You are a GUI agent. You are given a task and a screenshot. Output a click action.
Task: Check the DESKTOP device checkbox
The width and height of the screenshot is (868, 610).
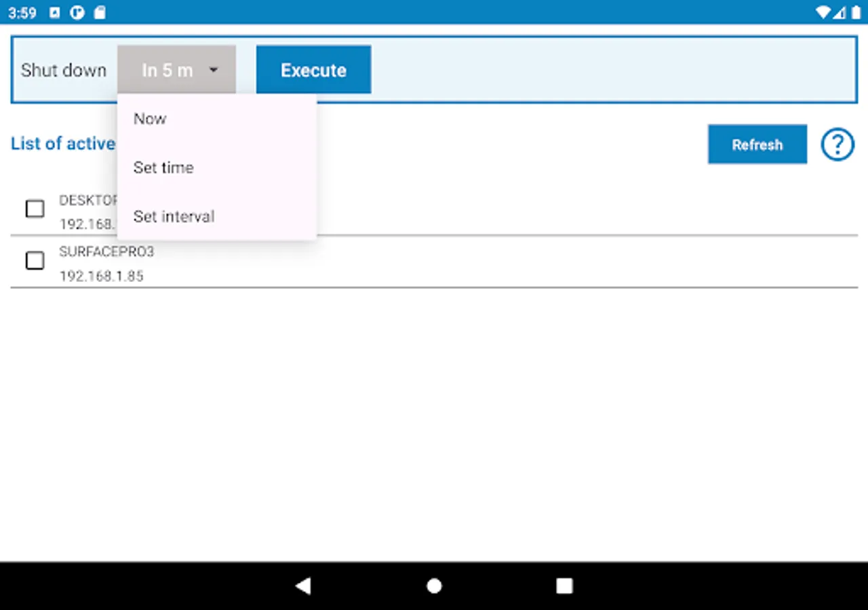point(35,209)
